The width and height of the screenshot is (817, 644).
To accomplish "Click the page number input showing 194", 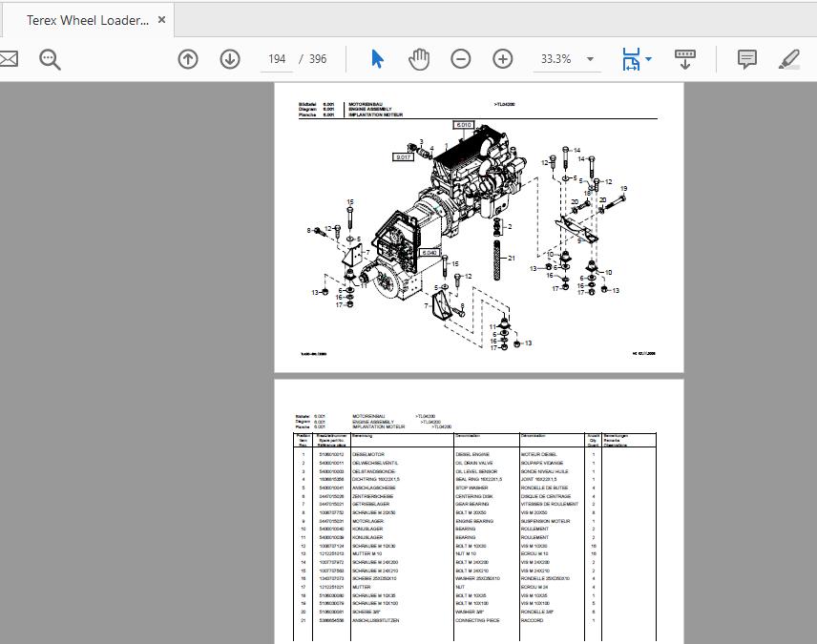I will 277,58.
